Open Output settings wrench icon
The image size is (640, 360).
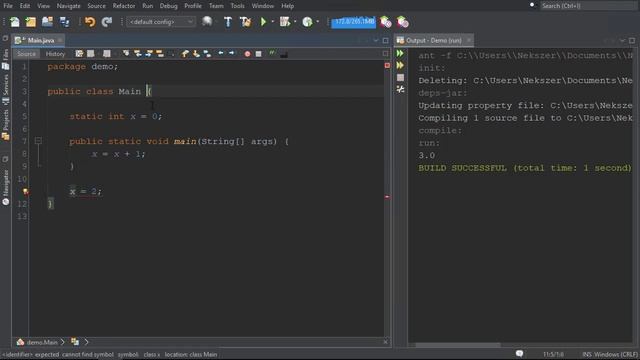click(x=400, y=89)
